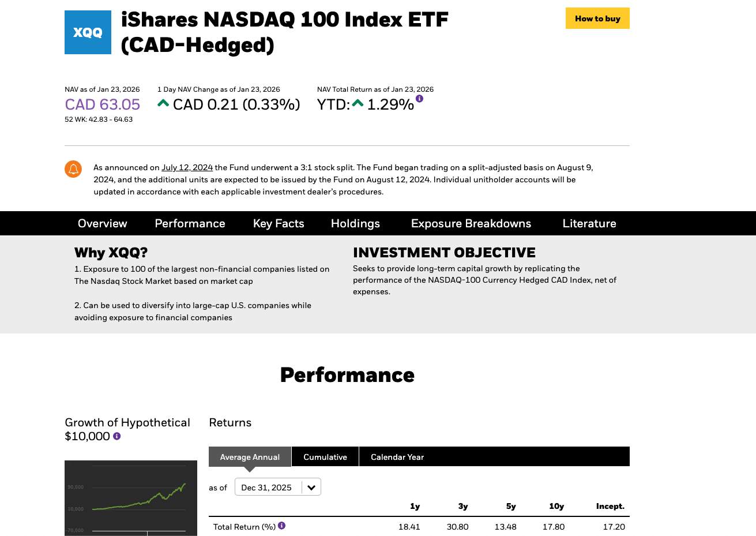Viewport: 756px width, 536px height.
Task: Click info icon beside Total Return (%)
Action: coord(282,526)
